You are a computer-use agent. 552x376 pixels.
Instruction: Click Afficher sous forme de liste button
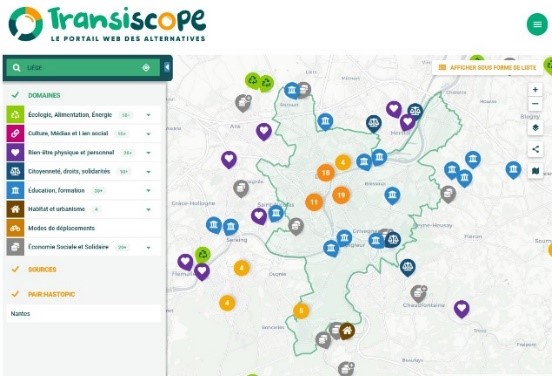tap(488, 67)
